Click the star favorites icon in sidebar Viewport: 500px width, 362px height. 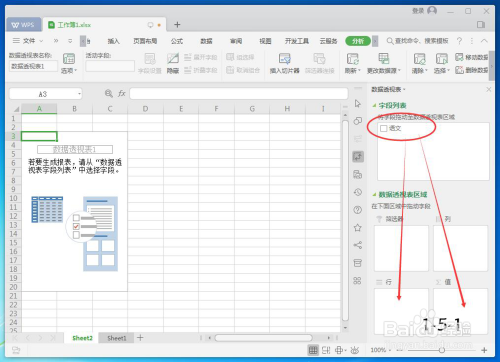[x=358, y=228]
